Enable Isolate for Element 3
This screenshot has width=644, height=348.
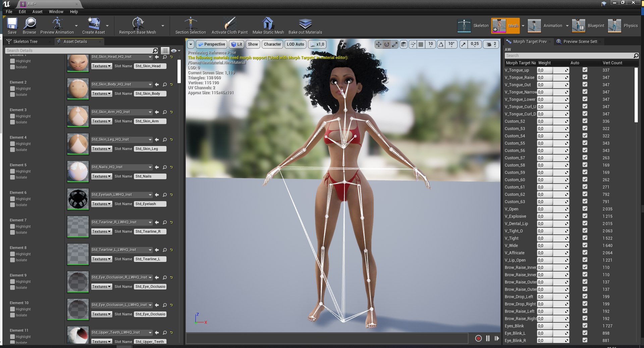click(12, 122)
